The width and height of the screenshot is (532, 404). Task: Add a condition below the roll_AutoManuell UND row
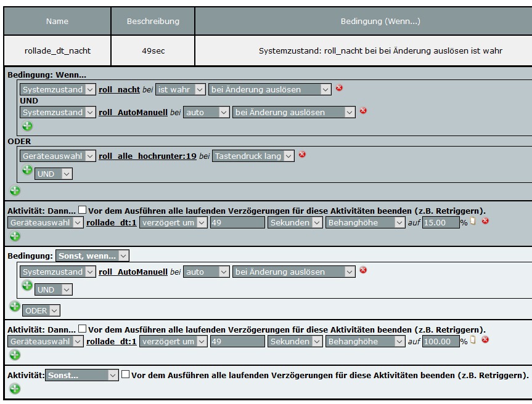click(27, 126)
